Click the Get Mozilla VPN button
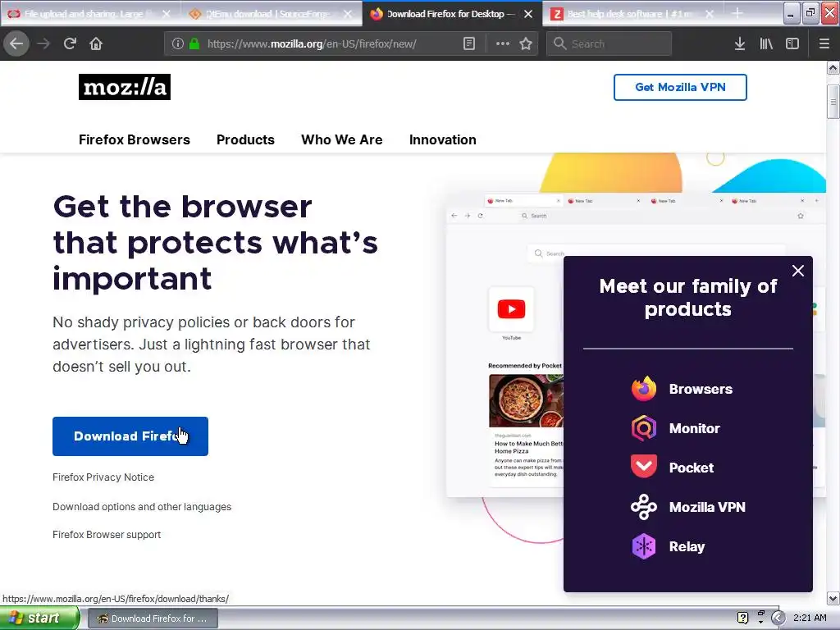The height and width of the screenshot is (630, 840). (680, 87)
